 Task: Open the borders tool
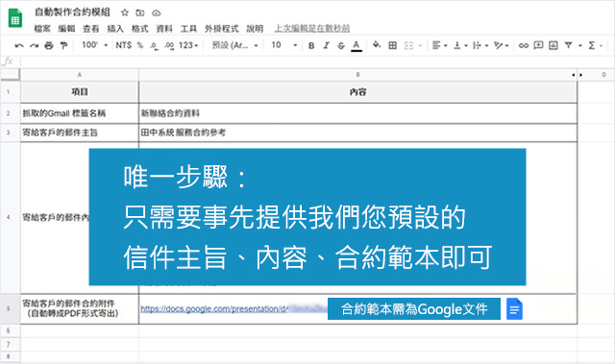(393, 45)
